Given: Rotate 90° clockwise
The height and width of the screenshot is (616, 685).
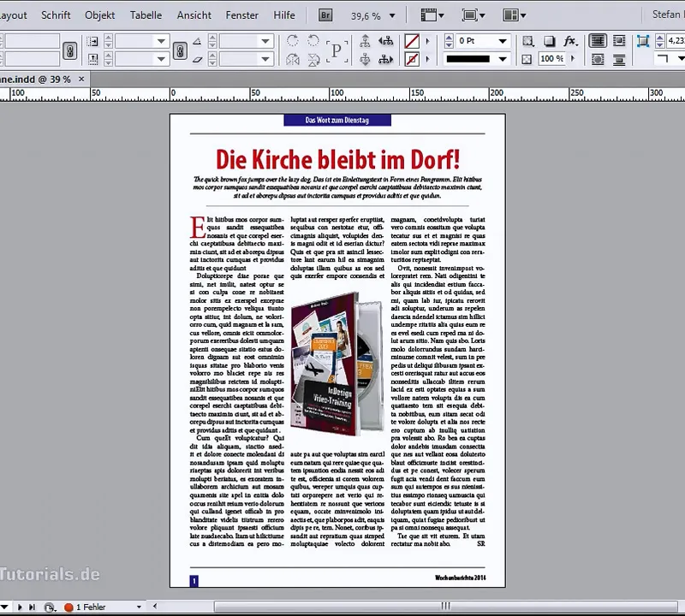Looking at the screenshot, I should pyautogui.click(x=292, y=41).
